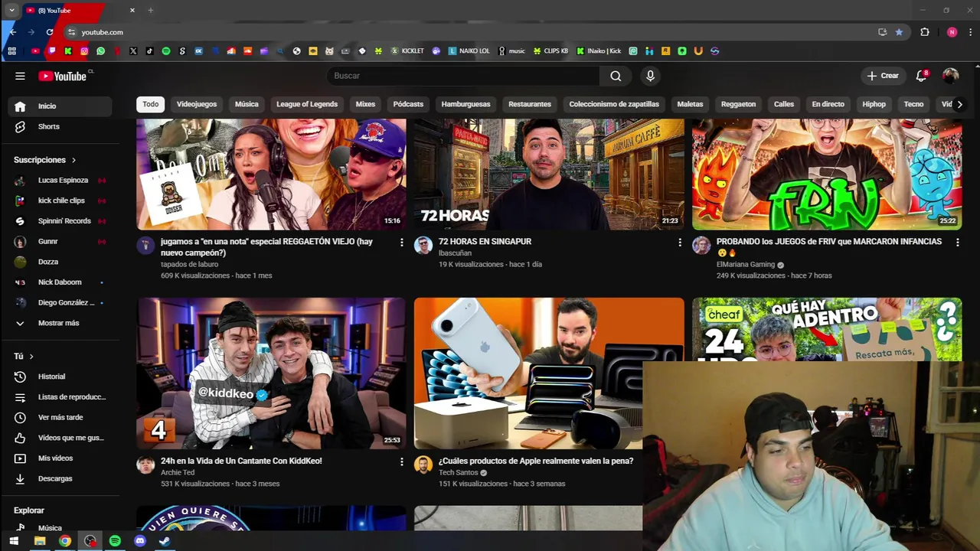The height and width of the screenshot is (551, 980).
Task: Go to Inicio in sidebar
Action: (x=60, y=106)
